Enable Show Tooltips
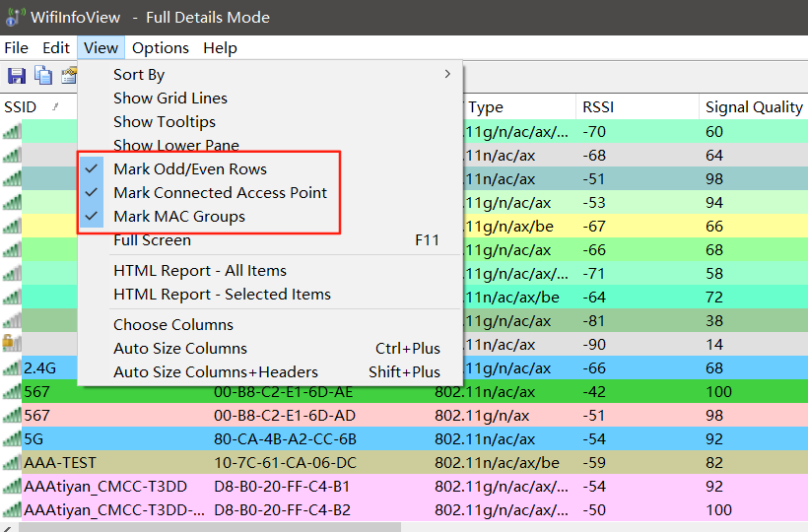Screen dimensions: 808x532 pos(270,121)
